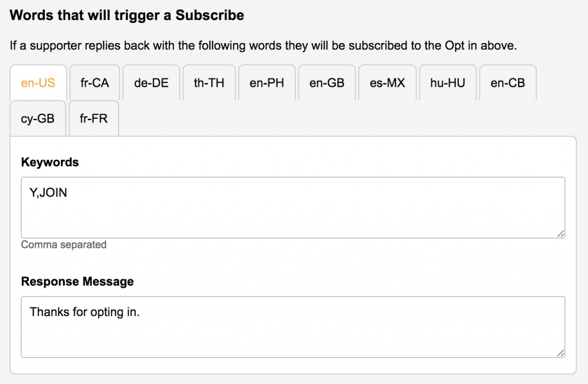This screenshot has height=384, width=588.
Task: Click the Keywords box resize handle
Action: click(560, 233)
